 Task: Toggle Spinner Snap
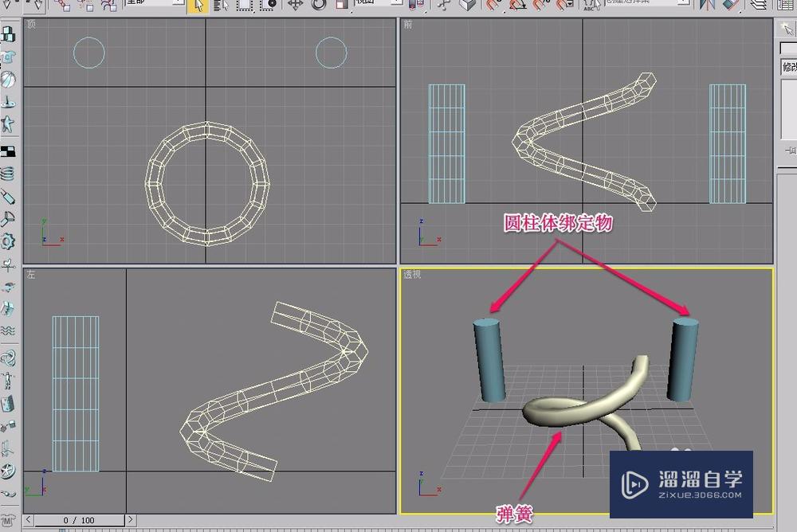565,5
